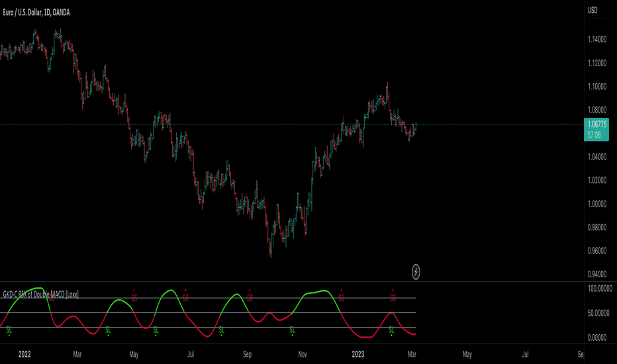Click the 1.02000 price axis label

pyautogui.click(x=597, y=180)
